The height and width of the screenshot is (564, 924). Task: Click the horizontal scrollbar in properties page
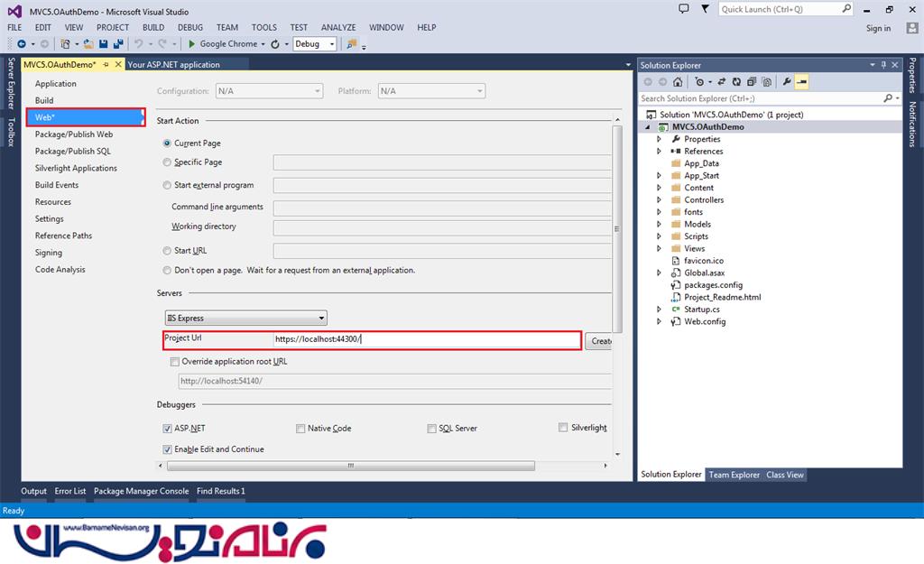tap(350, 466)
